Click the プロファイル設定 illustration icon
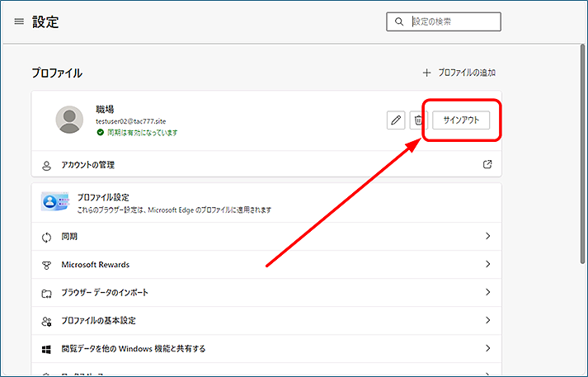The image size is (588, 377). coord(55,202)
